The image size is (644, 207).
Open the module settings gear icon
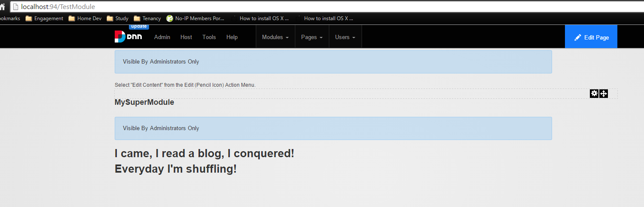tap(594, 94)
